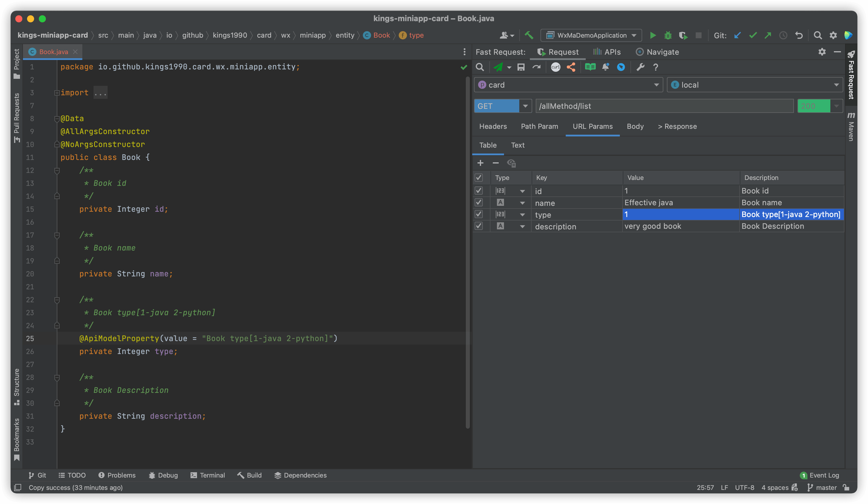Switch to the Body tab
Viewport: 868px width, 504px height.
tap(635, 126)
